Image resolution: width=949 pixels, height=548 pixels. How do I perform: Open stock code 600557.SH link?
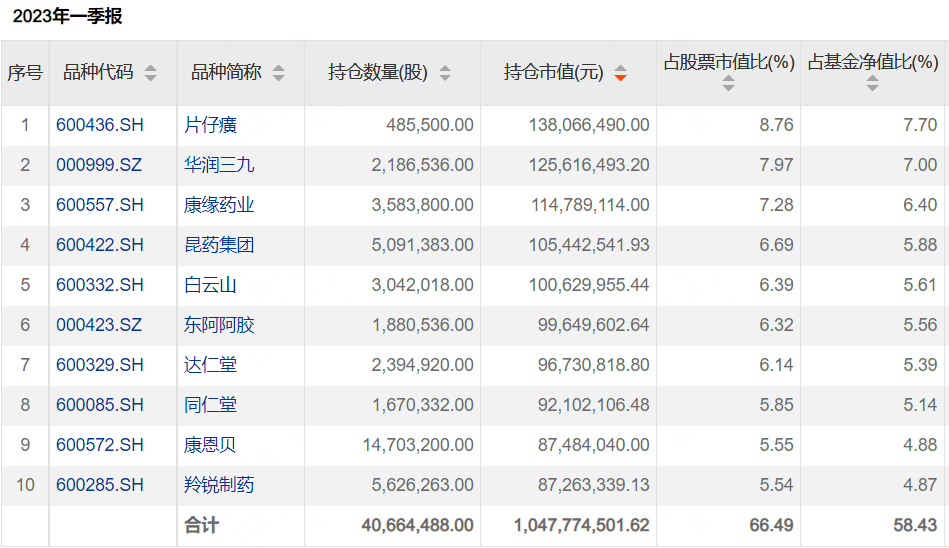click(100, 205)
